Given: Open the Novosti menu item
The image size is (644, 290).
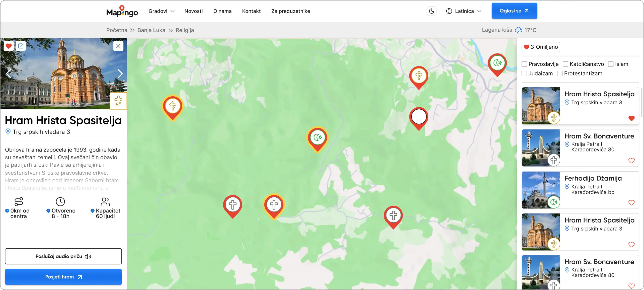Looking at the screenshot, I should pyautogui.click(x=193, y=11).
